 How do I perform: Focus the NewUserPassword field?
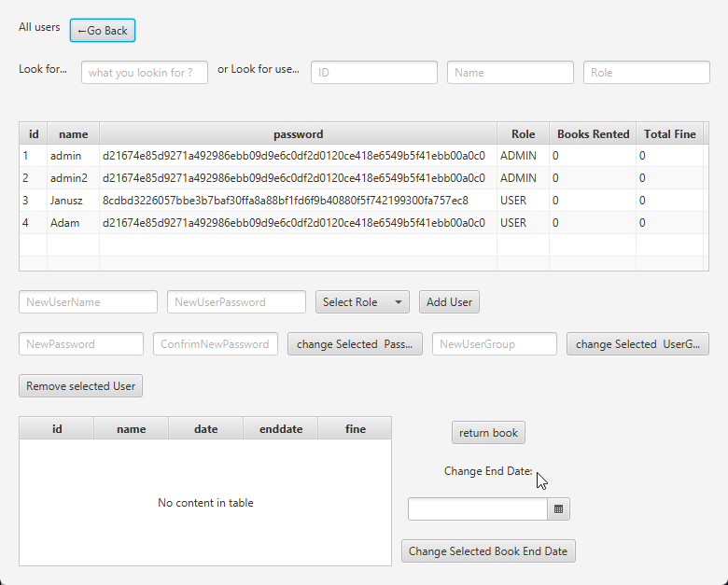(x=236, y=302)
